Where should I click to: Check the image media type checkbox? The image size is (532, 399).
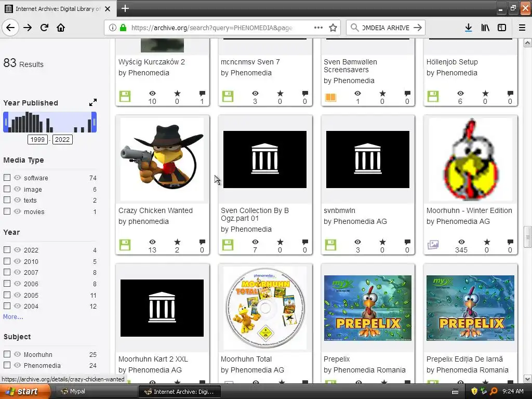tap(7, 189)
